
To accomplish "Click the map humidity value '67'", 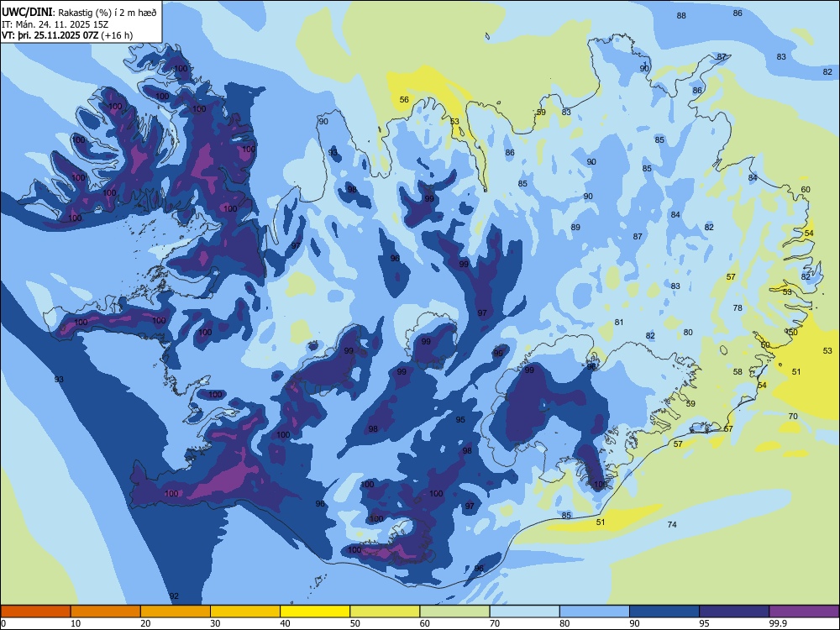I will pos(728,429).
